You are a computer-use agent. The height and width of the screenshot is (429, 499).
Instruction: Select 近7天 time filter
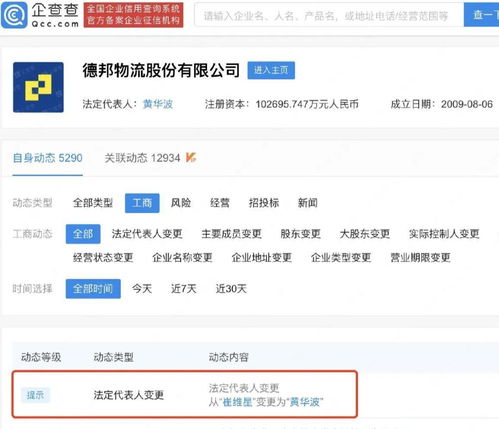pos(183,289)
